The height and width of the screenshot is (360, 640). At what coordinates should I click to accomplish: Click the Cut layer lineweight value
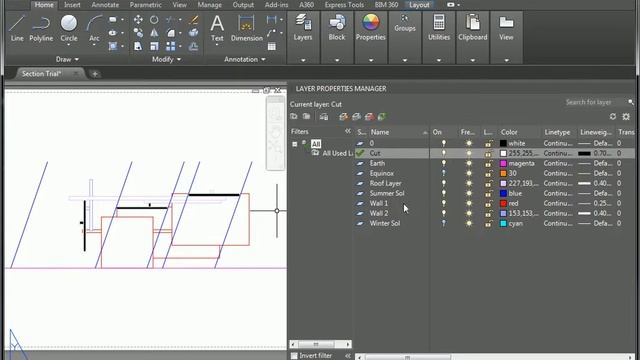pos(596,153)
